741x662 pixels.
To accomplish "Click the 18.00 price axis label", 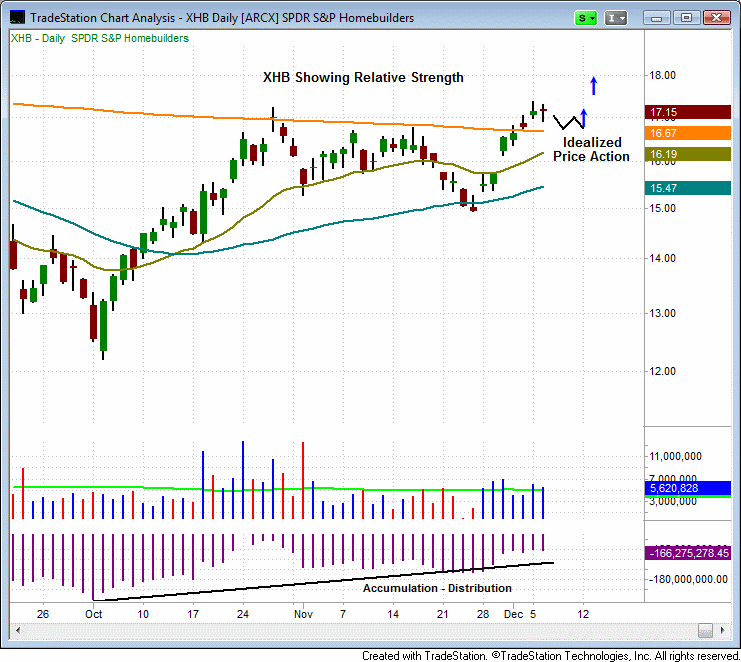I will coord(663,75).
